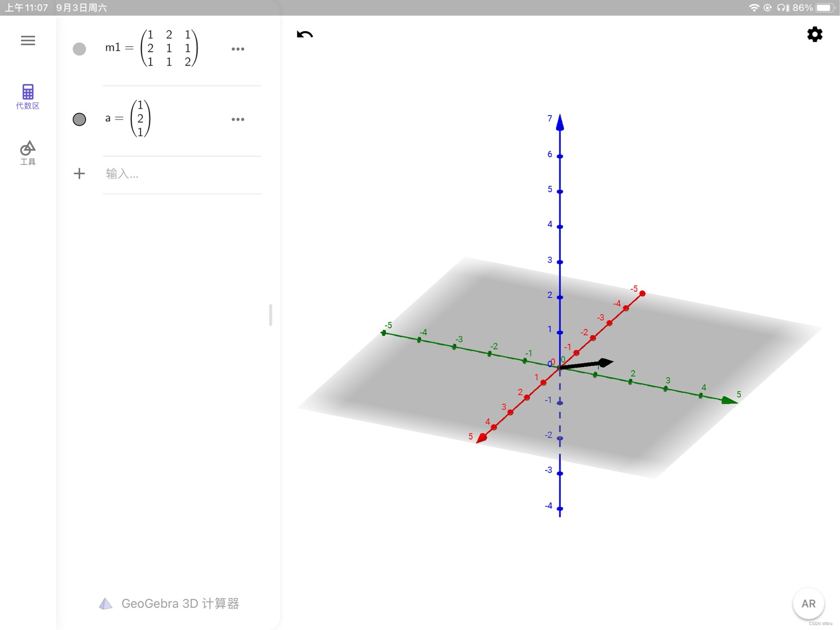
Task: Toggle visibility of matrix m1
Action: (79, 49)
